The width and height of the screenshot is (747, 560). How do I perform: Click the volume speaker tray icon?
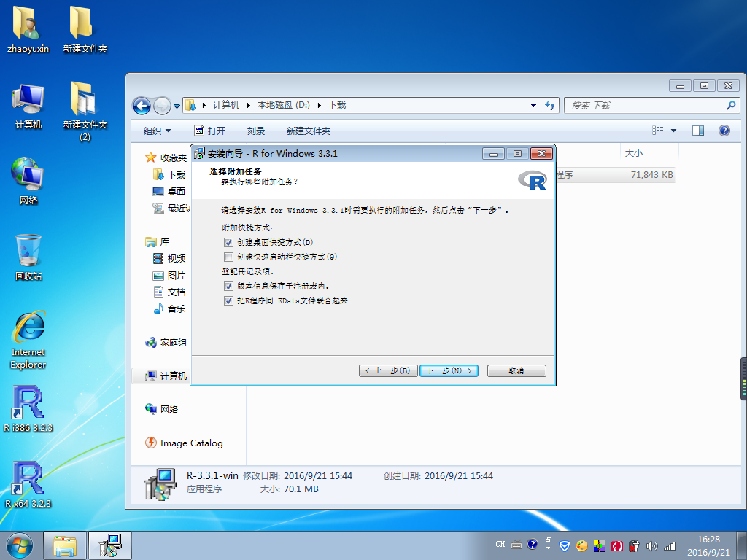[x=651, y=546]
